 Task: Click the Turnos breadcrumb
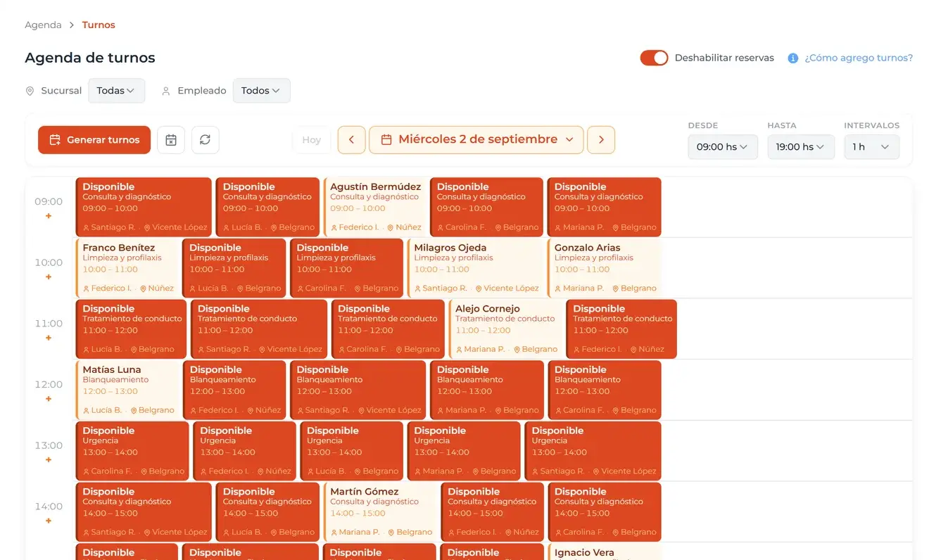(99, 25)
